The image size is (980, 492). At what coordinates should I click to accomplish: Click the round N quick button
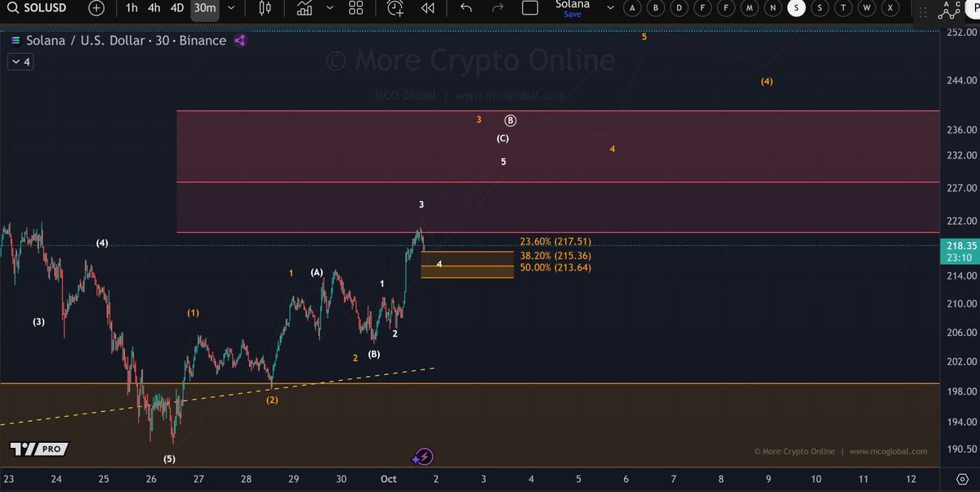click(x=773, y=7)
